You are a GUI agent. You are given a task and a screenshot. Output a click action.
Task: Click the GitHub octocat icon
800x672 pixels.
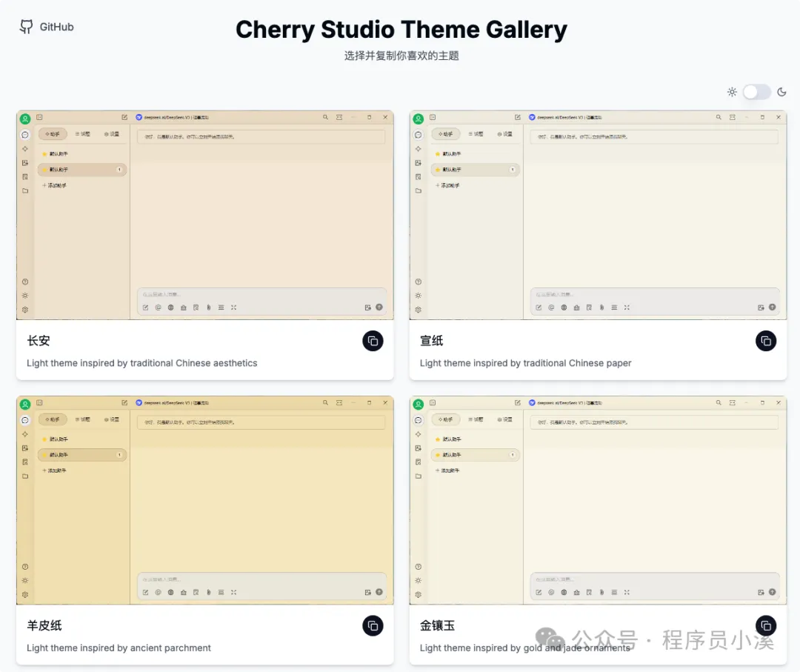click(x=26, y=27)
